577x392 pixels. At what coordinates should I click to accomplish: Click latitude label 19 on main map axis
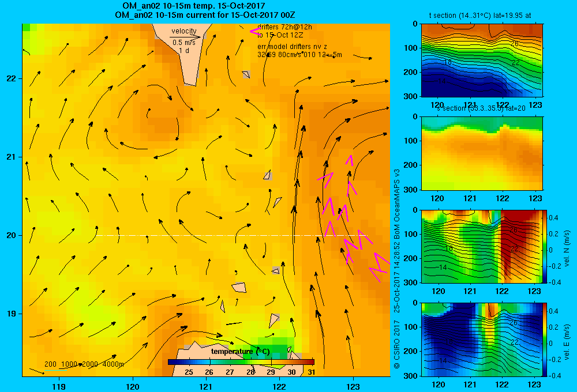click(12, 314)
